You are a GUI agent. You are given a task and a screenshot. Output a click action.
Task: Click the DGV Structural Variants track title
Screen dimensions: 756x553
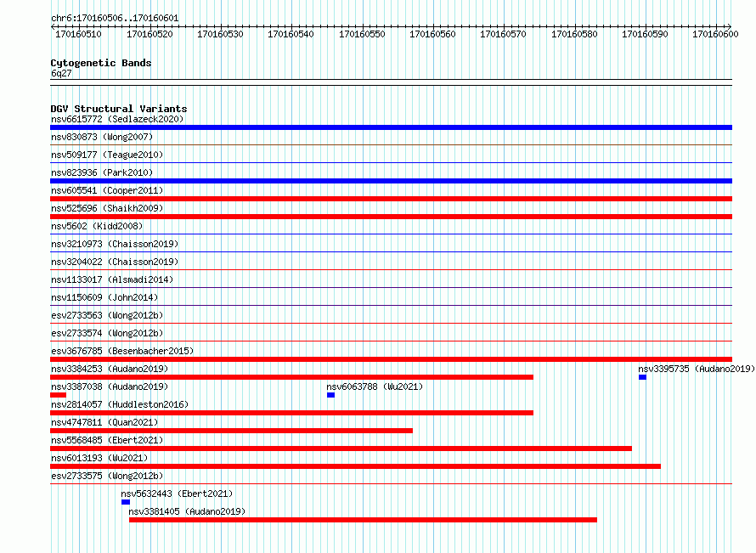pos(119,109)
